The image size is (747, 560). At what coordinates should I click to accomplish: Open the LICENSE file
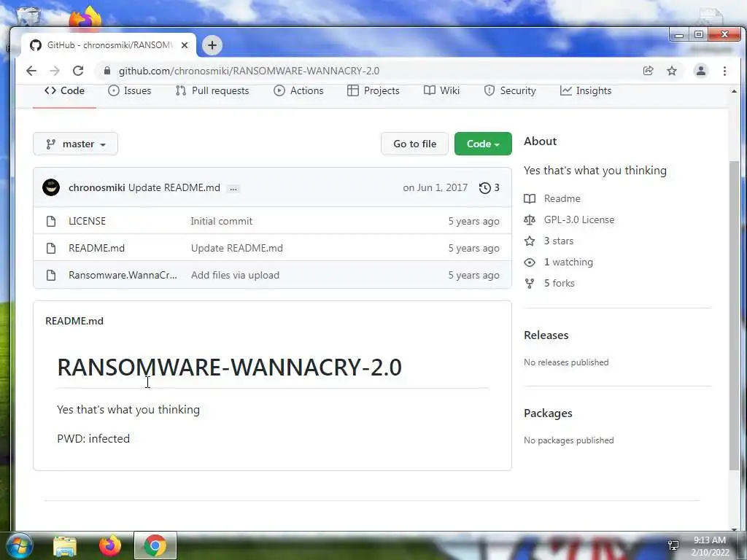88,221
